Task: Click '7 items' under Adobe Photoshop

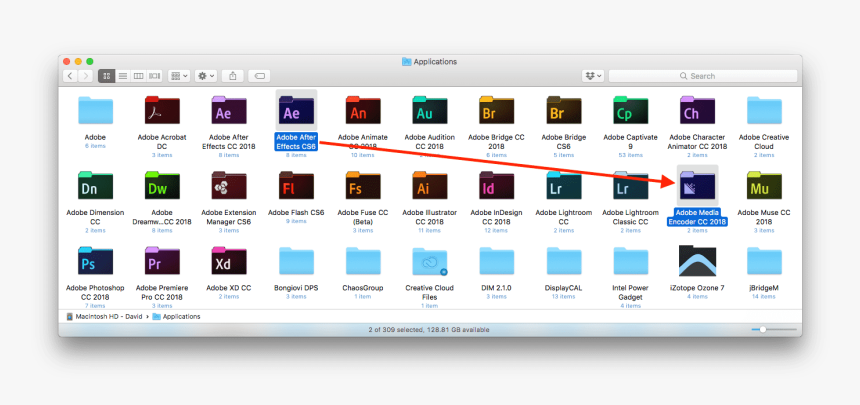Action: coord(95,306)
